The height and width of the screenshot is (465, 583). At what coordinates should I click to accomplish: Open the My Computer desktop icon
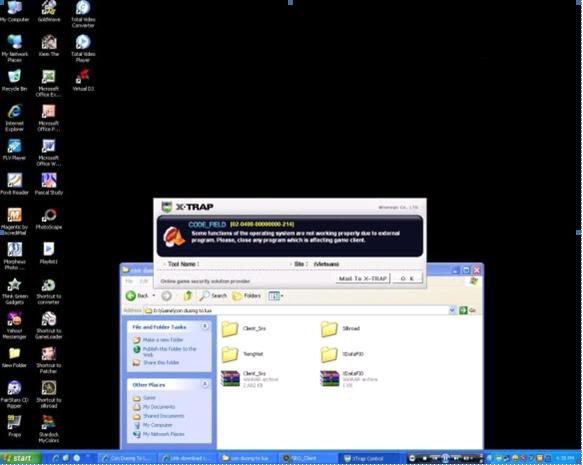coord(15,12)
